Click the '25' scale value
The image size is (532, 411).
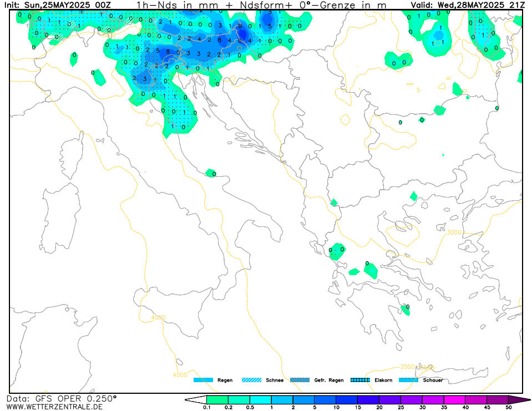pos(401,407)
